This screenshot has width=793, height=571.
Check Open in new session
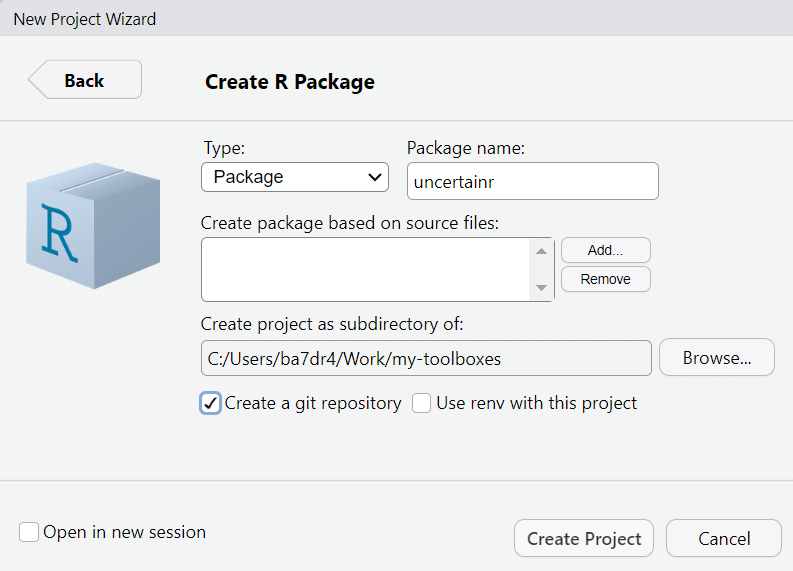coord(29,532)
